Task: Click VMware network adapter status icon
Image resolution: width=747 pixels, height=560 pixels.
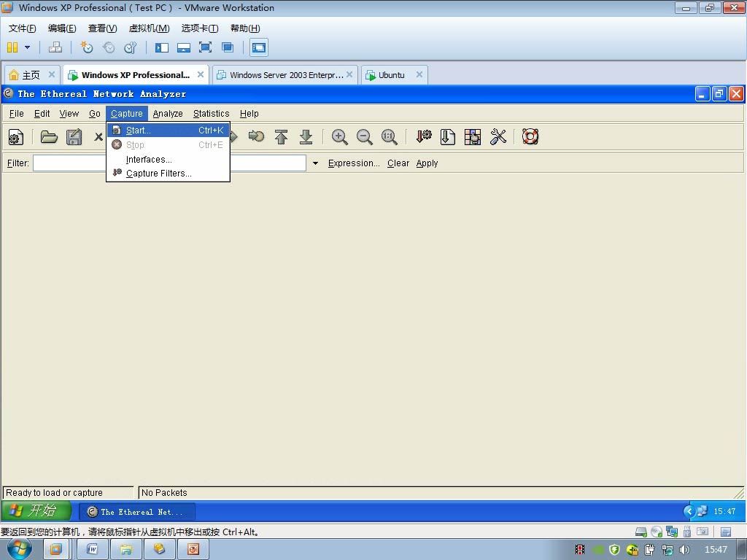Action: point(672,532)
